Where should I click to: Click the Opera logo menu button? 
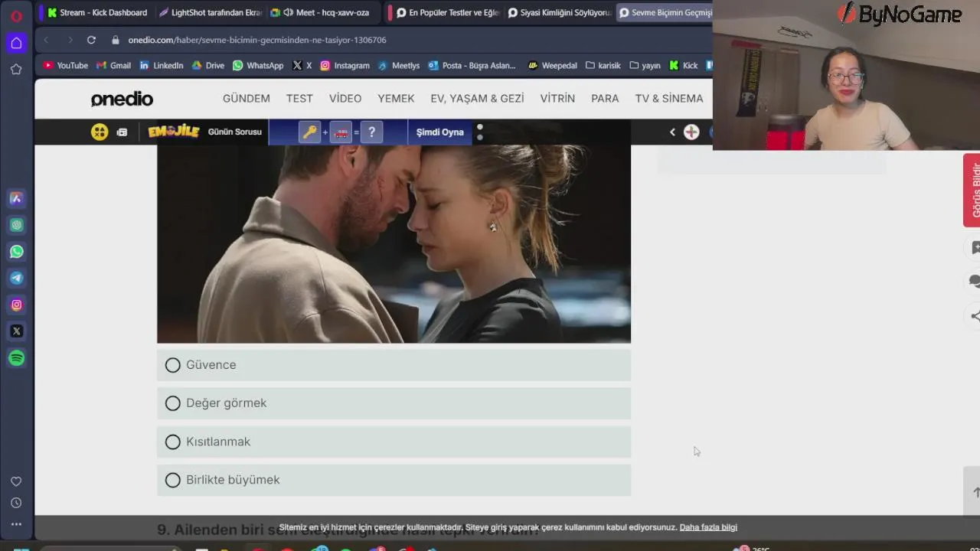(16, 15)
